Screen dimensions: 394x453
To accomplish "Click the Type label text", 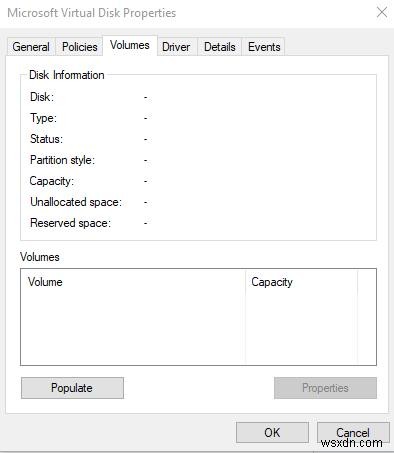I will pyautogui.click(x=43, y=118).
